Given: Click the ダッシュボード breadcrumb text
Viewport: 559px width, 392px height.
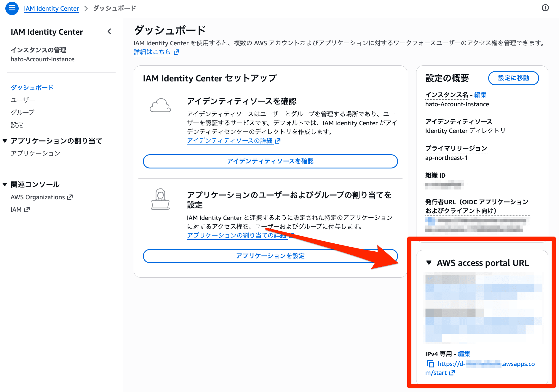Looking at the screenshot, I should [x=115, y=8].
